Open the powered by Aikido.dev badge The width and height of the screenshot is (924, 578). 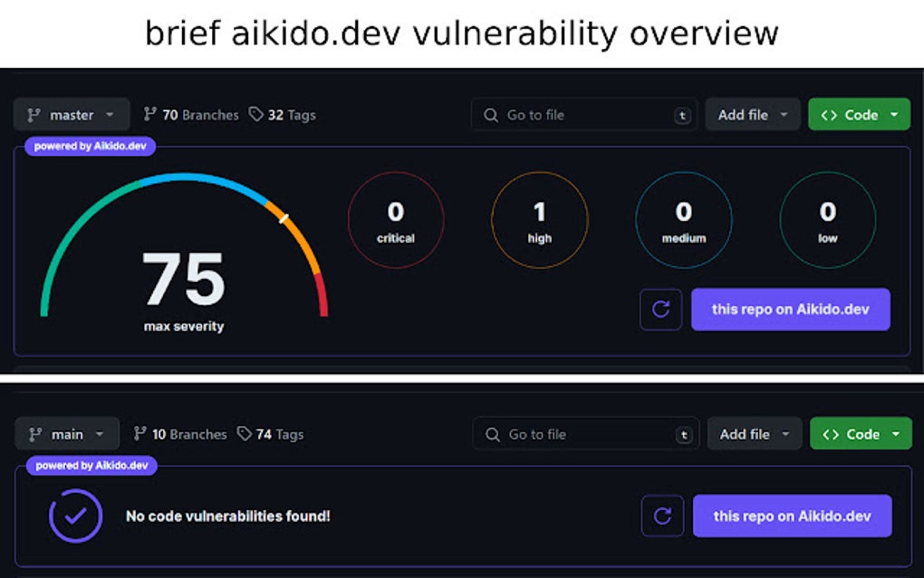[89, 146]
